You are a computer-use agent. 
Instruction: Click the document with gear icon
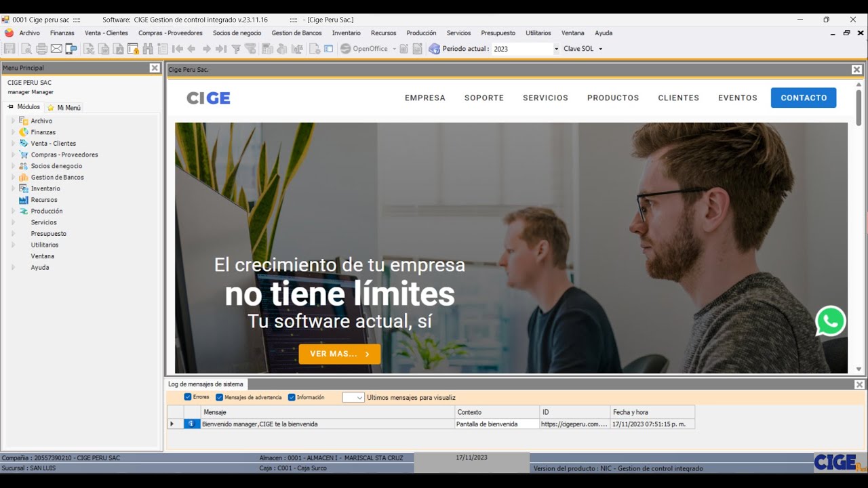coord(315,49)
